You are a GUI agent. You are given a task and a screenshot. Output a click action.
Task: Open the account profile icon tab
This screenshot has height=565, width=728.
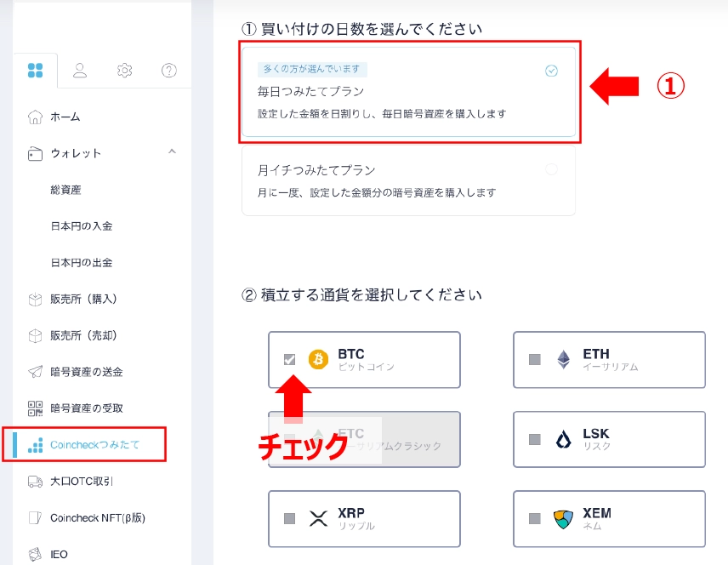[x=80, y=71]
